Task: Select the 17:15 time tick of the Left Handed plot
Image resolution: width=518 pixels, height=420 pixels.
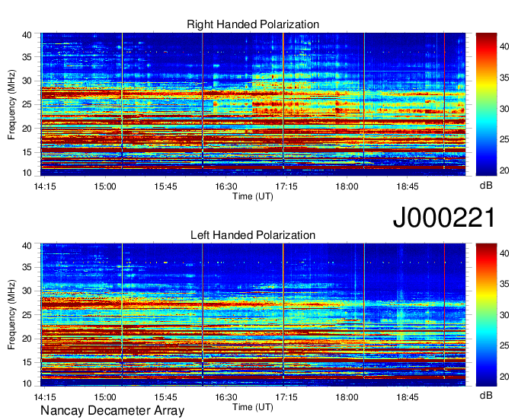Action: tap(286, 397)
